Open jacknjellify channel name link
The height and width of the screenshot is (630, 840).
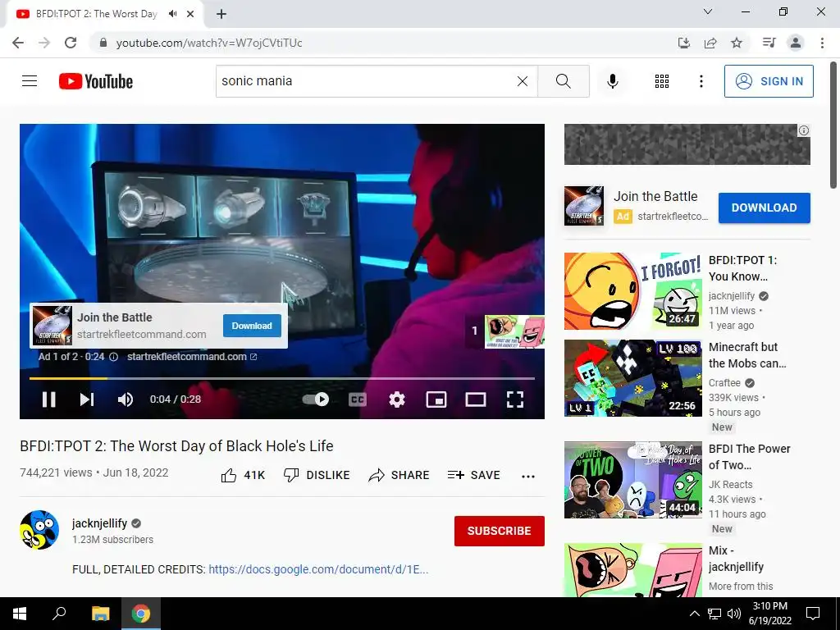tap(99, 523)
